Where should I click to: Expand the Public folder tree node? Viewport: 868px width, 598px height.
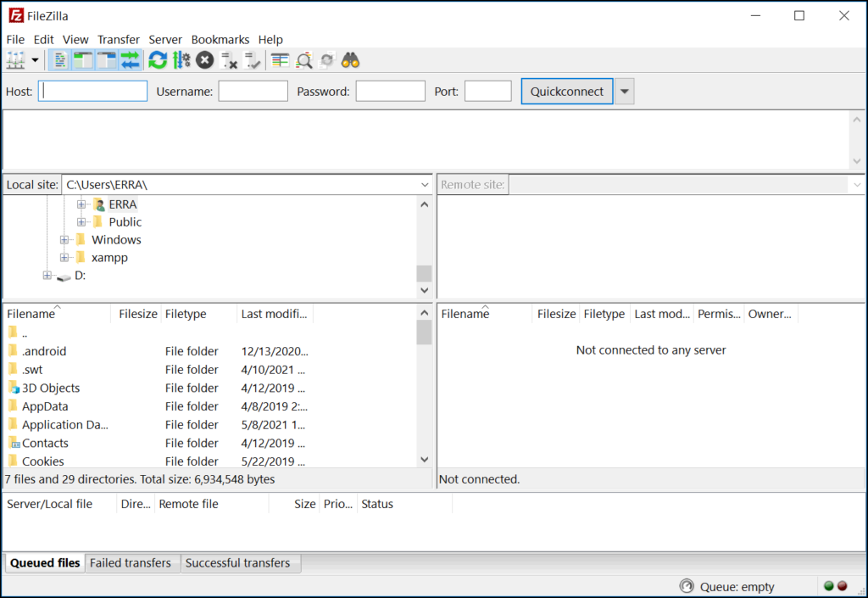81,222
